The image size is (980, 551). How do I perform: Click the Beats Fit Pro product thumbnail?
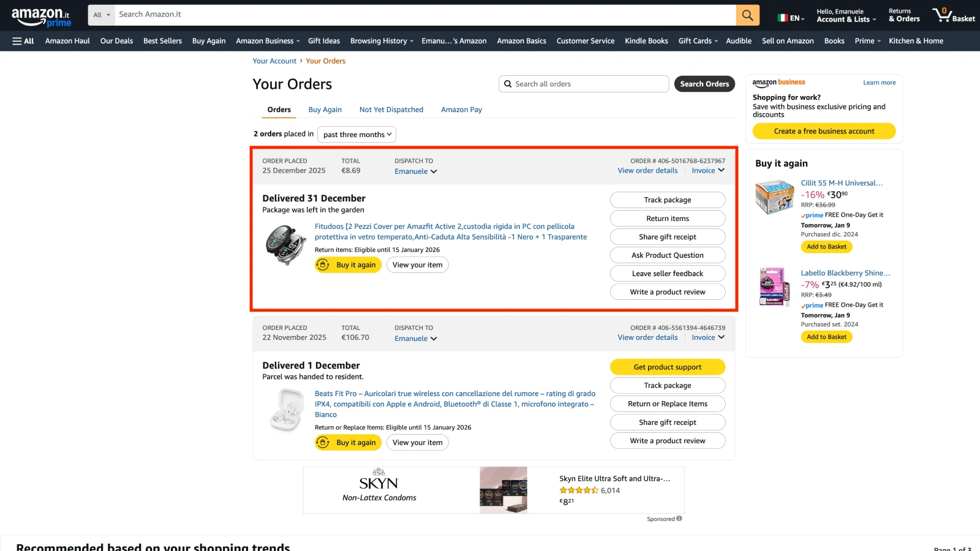click(x=287, y=410)
